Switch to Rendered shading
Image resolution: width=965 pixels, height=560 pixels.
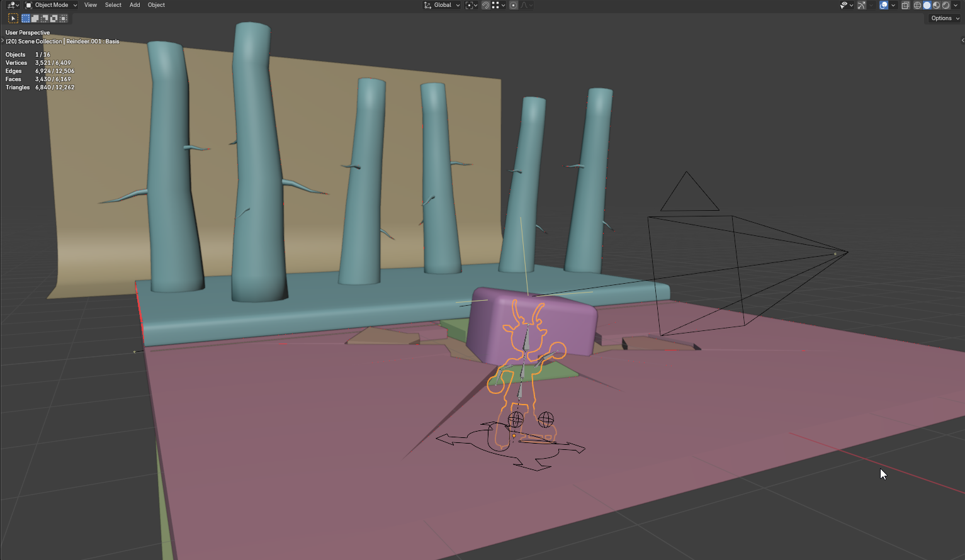945,5
